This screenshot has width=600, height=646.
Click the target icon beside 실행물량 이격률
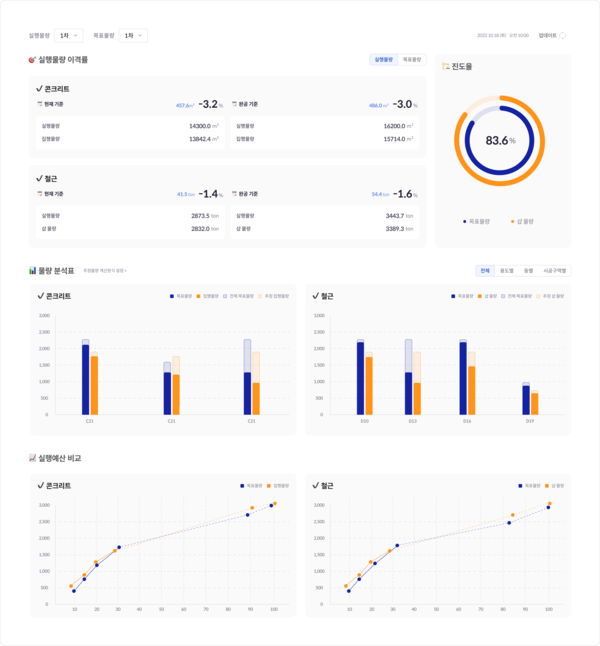(33, 60)
